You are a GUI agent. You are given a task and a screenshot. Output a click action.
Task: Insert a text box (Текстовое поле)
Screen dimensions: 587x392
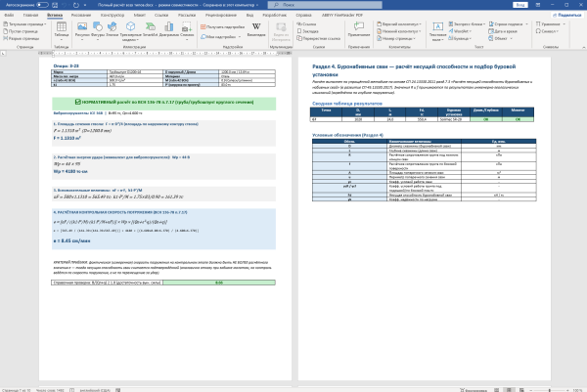click(x=437, y=30)
